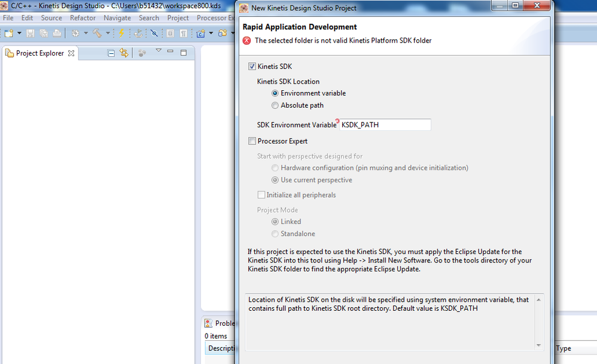Click the Skip All Breakpoints icon
The image size is (597, 364).
click(154, 33)
